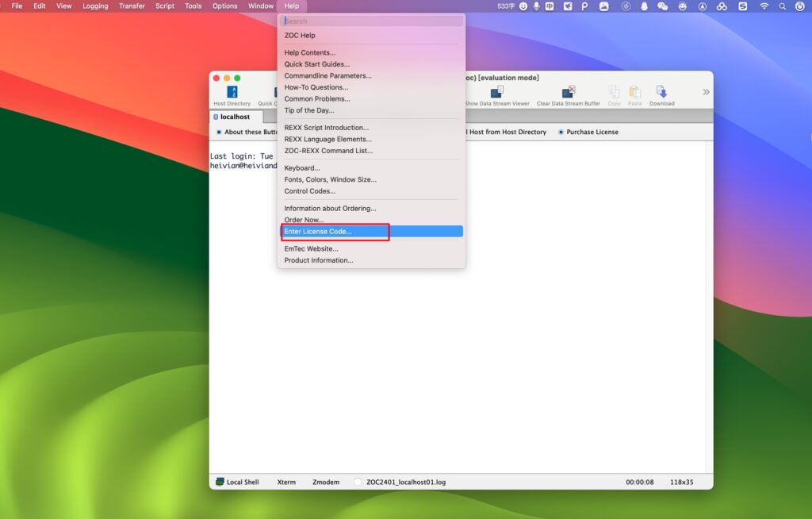
Task: Open the Host Directory toolbar icon
Action: (231, 93)
